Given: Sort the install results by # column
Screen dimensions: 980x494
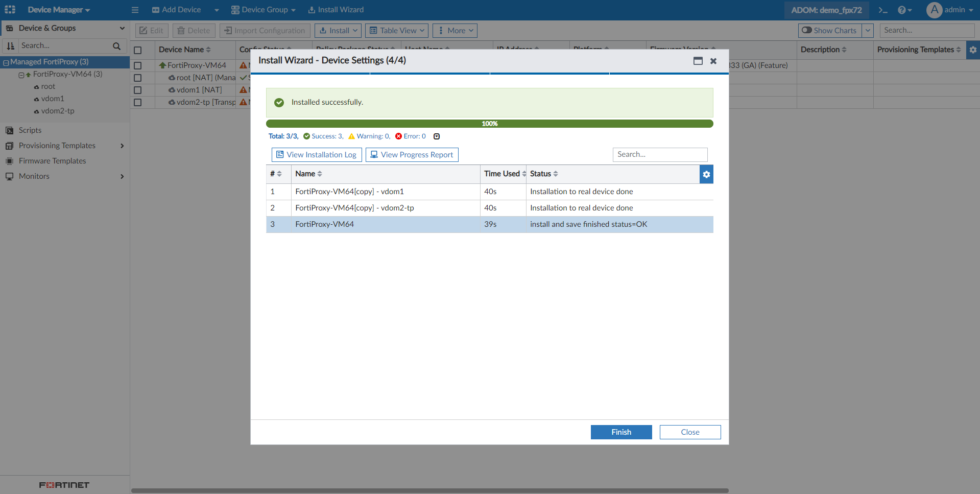Looking at the screenshot, I should pyautogui.click(x=279, y=174).
